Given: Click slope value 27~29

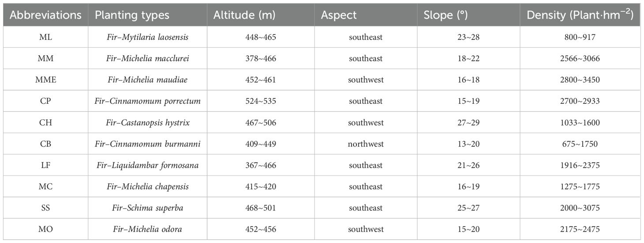Looking at the screenshot, I should click(468, 123).
